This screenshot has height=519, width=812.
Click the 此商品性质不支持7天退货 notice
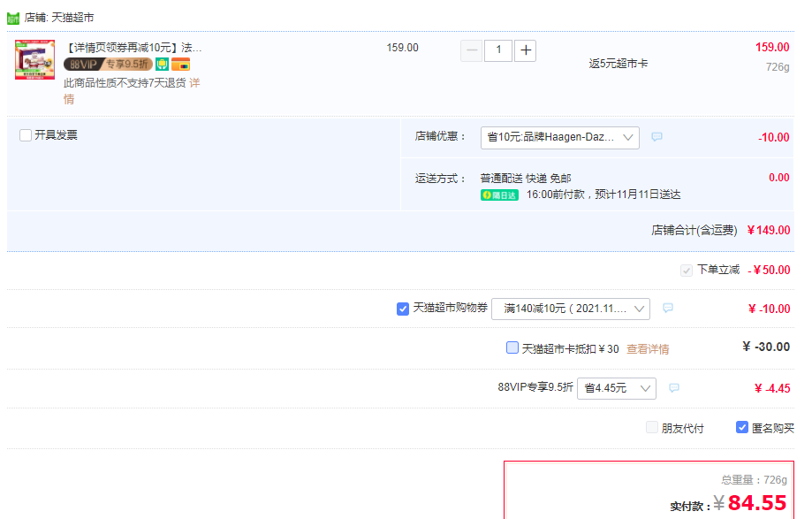point(125,83)
